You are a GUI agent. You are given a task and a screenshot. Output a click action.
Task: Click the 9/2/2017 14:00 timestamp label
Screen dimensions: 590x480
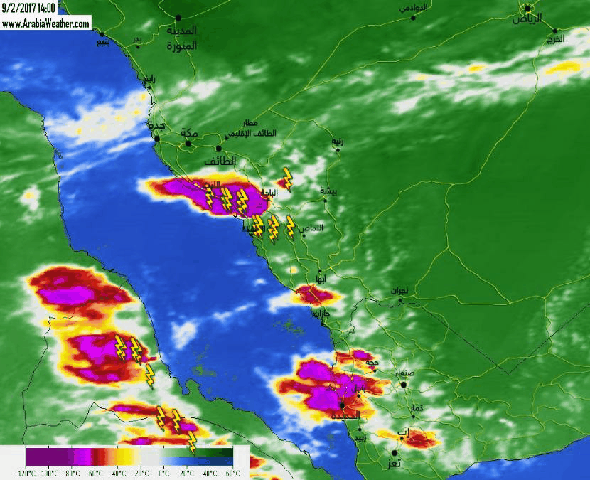coord(29,8)
